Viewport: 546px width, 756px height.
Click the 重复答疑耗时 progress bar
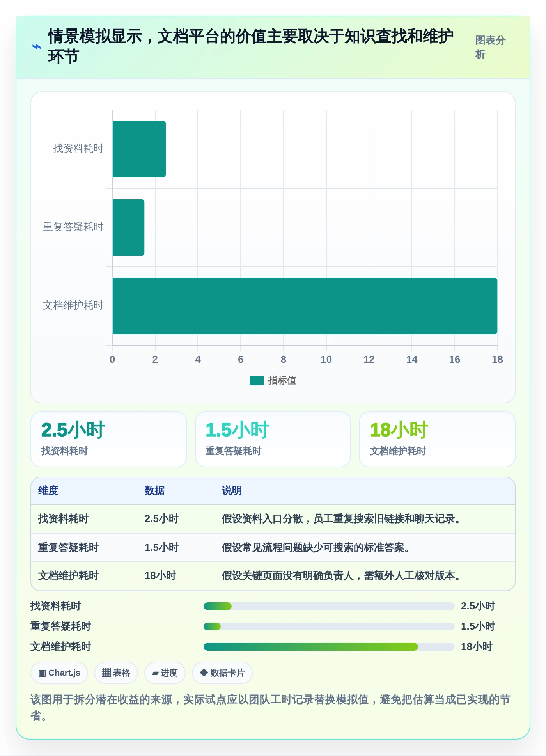point(329,626)
